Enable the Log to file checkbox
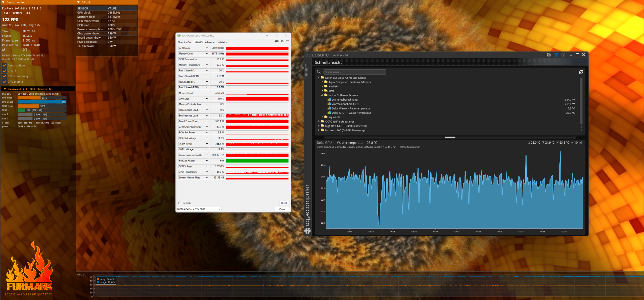 pos(180,203)
